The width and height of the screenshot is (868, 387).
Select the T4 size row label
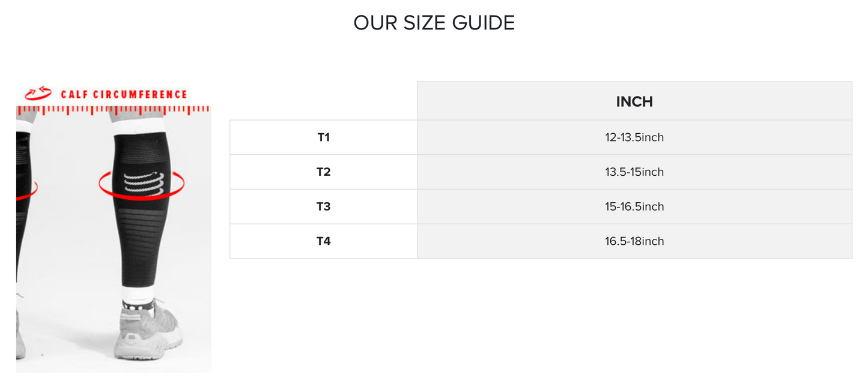click(x=324, y=241)
